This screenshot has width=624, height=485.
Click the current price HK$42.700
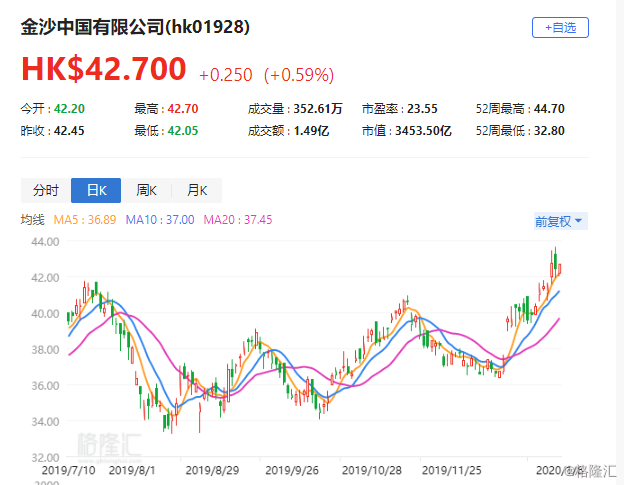point(104,69)
